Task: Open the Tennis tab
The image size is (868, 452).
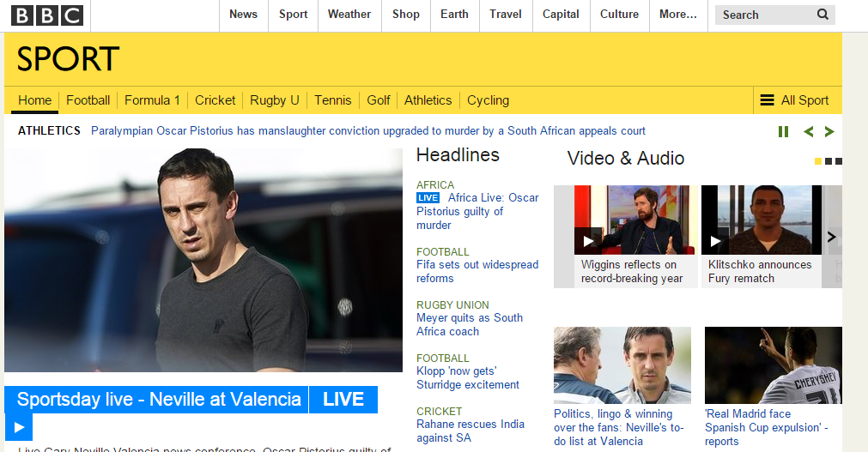Action: (333, 100)
